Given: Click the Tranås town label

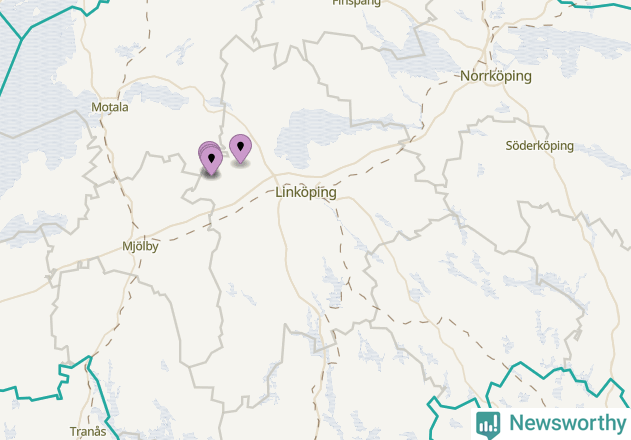Looking at the screenshot, I should tap(88, 432).
